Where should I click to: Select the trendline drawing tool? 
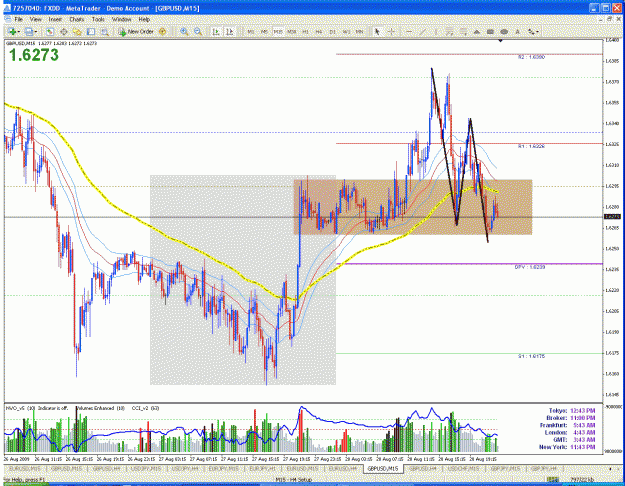(x=423, y=31)
